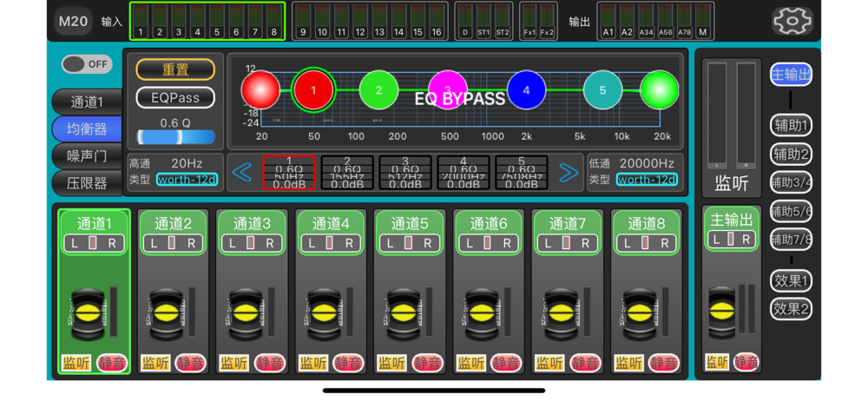Select output meter M
The image size is (868, 401).
tap(702, 21)
